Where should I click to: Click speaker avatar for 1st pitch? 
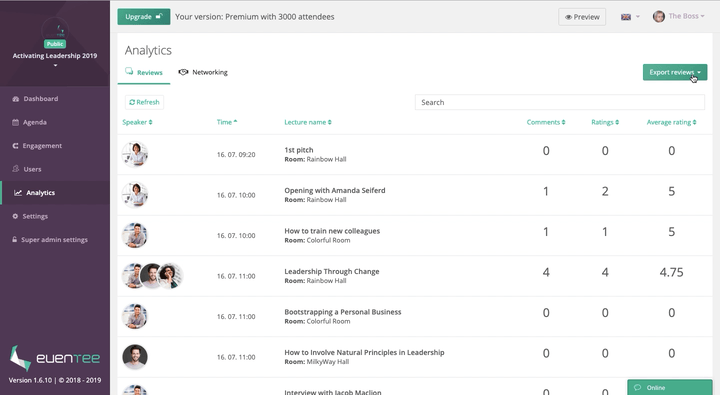click(135, 154)
